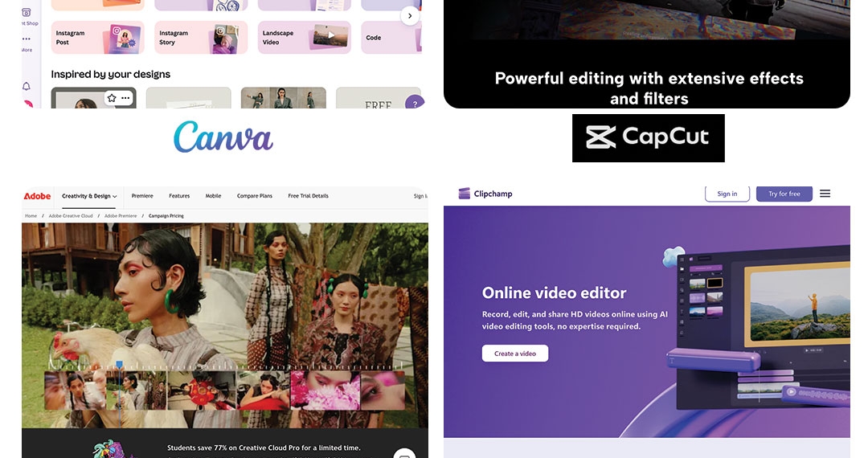The height and width of the screenshot is (458, 868).
Task: Click the Adobe logo
Action: point(37,196)
